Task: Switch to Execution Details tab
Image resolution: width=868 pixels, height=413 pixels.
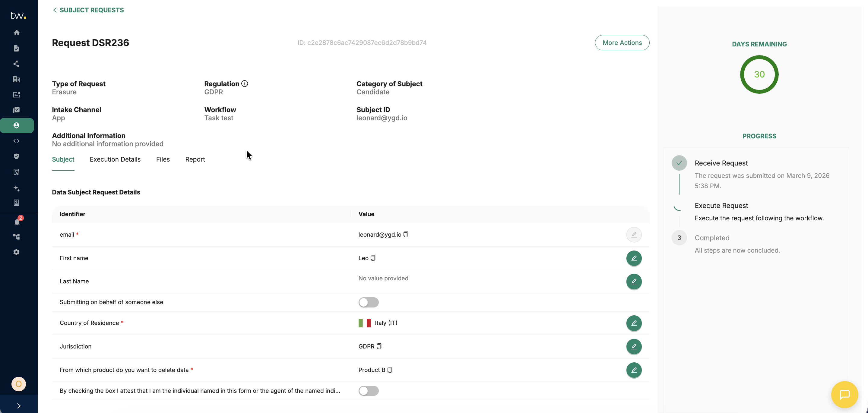Action: (115, 159)
